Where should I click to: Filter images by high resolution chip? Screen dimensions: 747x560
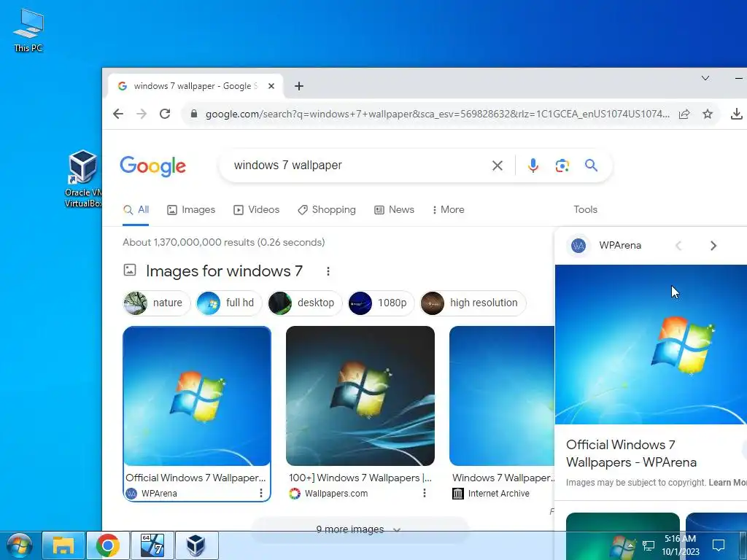(473, 303)
